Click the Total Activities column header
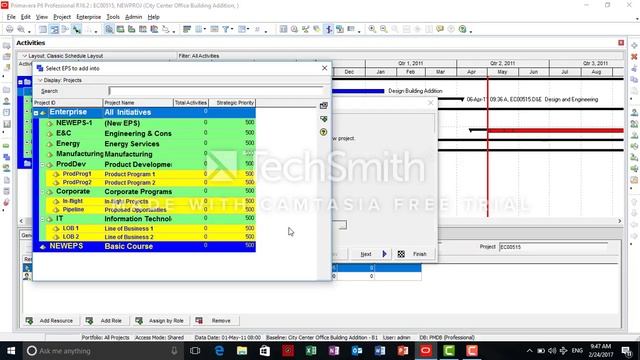The width and height of the screenshot is (640, 360). (191, 103)
